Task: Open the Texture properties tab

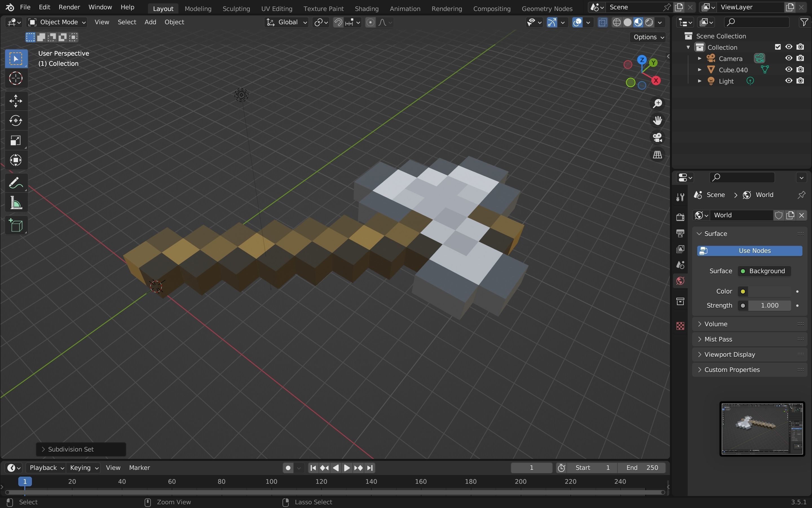Action: pyautogui.click(x=680, y=326)
